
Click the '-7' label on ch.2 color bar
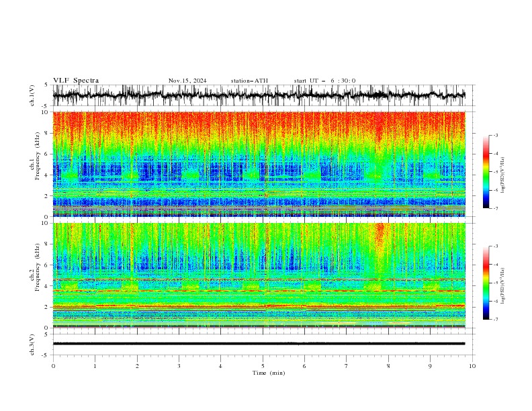pyautogui.click(x=495, y=320)
